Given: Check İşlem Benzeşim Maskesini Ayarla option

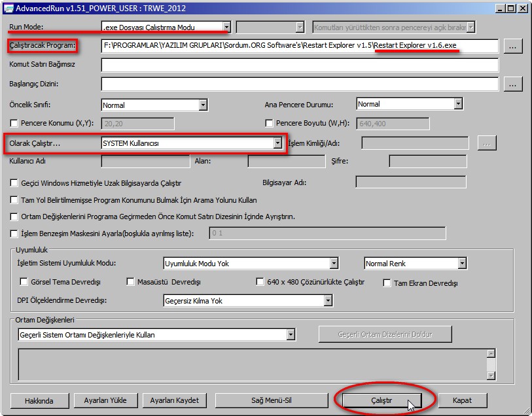Looking at the screenshot, I should click(x=14, y=234).
